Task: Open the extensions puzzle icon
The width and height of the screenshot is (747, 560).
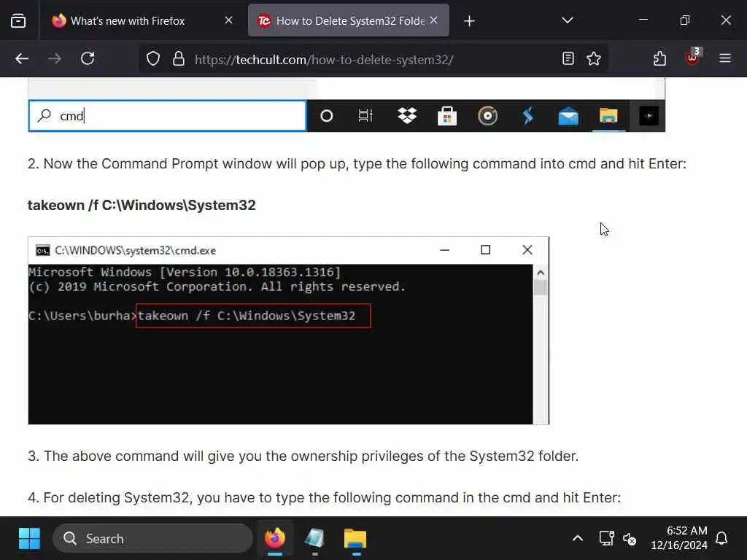Action: (x=659, y=58)
